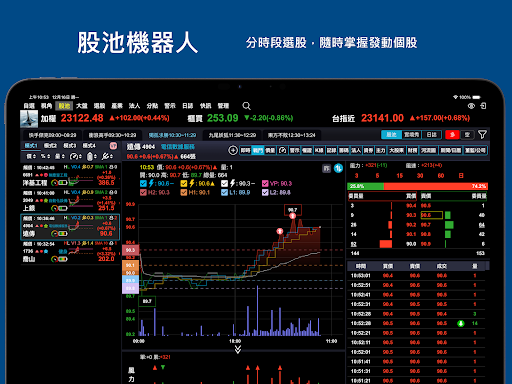Click the 加權 index thumbnail image
Image resolution: width=512 pixels, height=384 pixels.
pyautogui.click(x=29, y=119)
